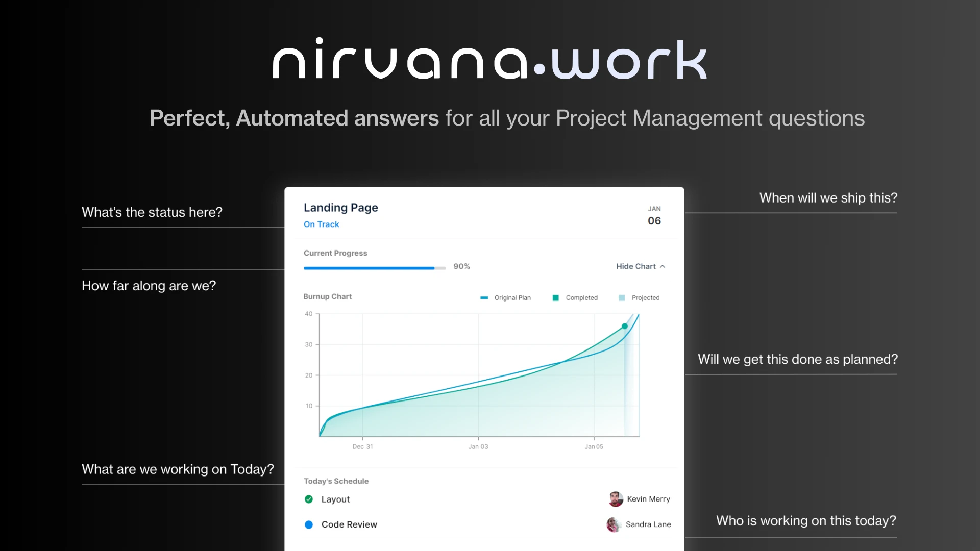Click the Projected legend swatch
The height and width of the screenshot is (551, 980).
point(622,298)
